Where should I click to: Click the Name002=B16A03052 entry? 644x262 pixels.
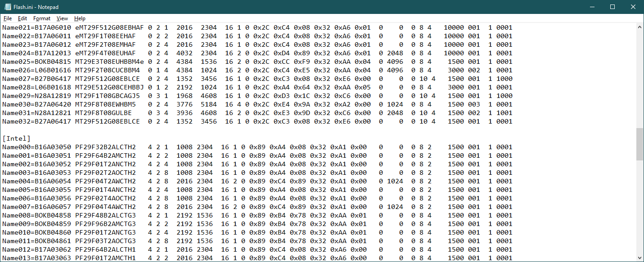click(x=36, y=164)
